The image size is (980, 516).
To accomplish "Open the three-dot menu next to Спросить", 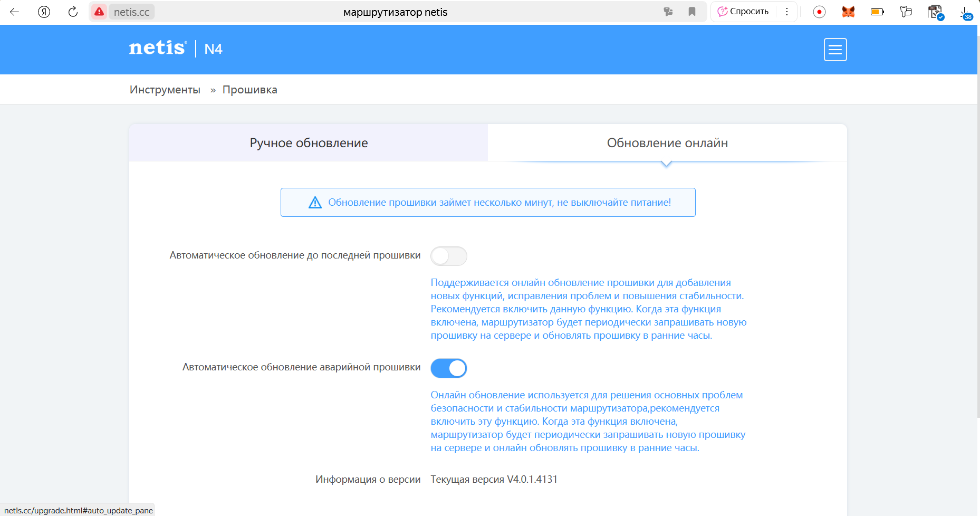I will tap(787, 12).
